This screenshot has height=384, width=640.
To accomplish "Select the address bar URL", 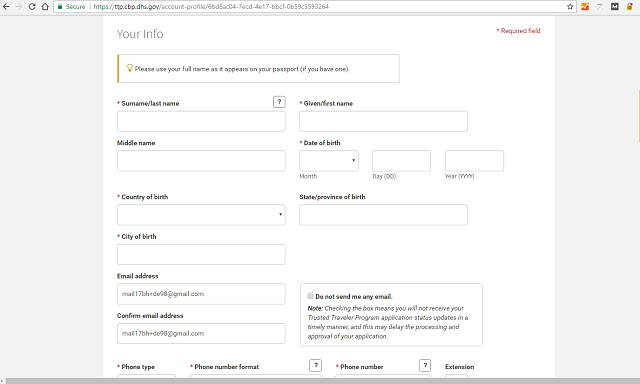I will [x=211, y=7].
